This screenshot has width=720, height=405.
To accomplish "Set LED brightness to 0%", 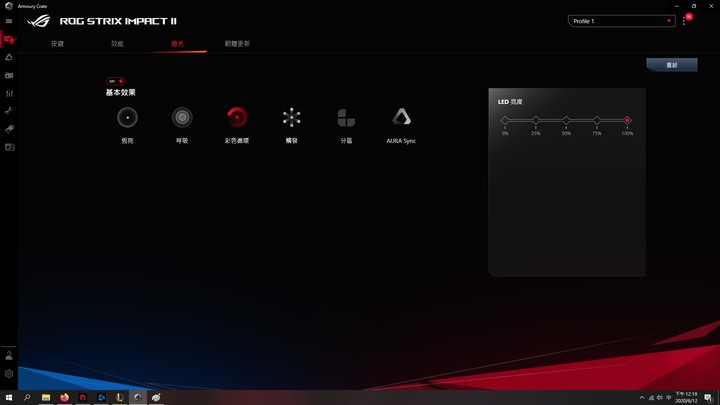I will point(505,120).
